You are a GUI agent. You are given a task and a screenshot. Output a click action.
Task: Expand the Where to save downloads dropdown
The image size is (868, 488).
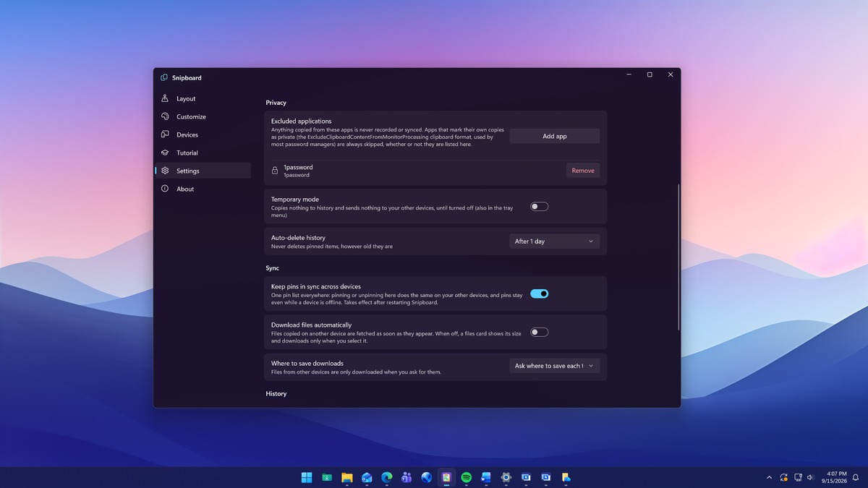[555, 366]
